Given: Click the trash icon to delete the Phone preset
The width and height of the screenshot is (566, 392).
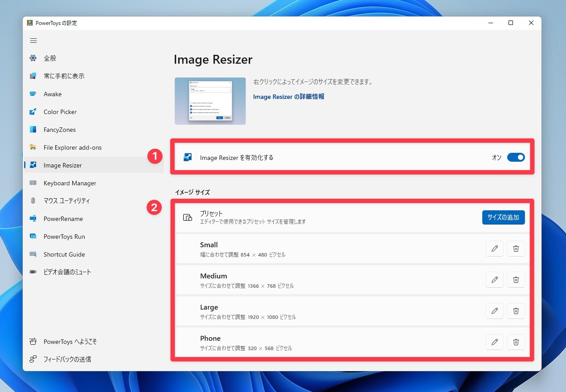Looking at the screenshot, I should point(516,342).
